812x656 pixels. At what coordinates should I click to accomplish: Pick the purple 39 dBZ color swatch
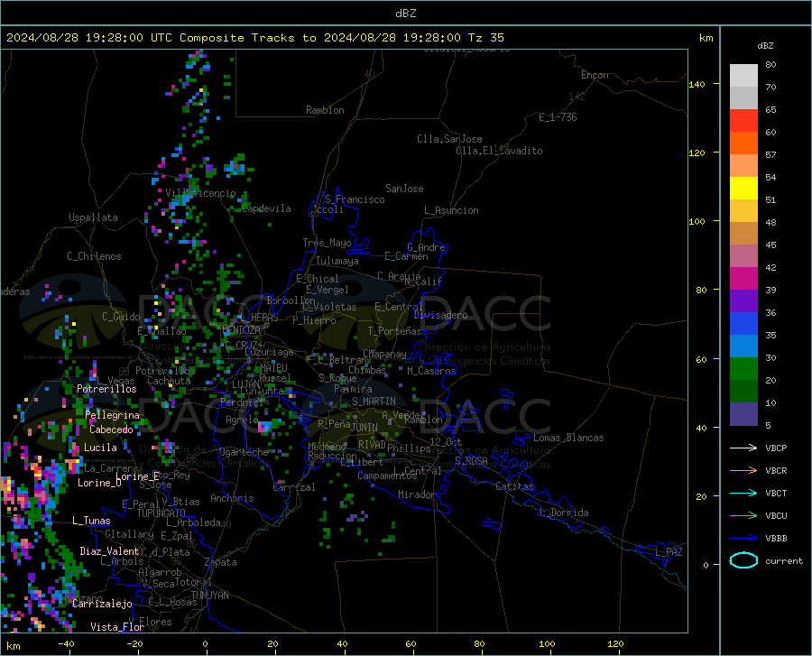coord(743,301)
